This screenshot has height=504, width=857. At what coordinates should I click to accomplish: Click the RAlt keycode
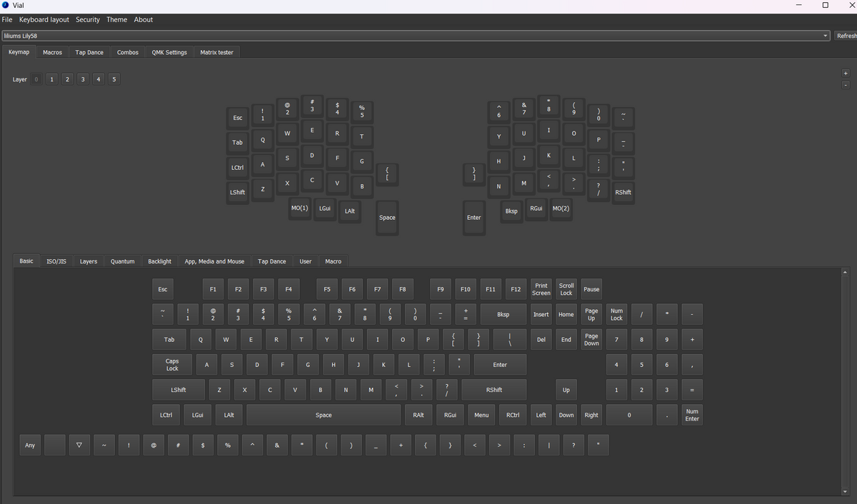tap(419, 415)
